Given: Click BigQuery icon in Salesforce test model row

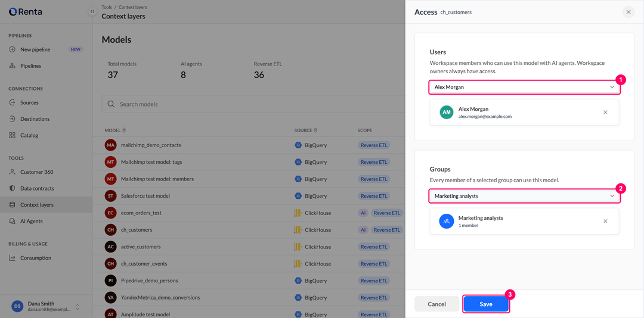Looking at the screenshot, I should (298, 196).
